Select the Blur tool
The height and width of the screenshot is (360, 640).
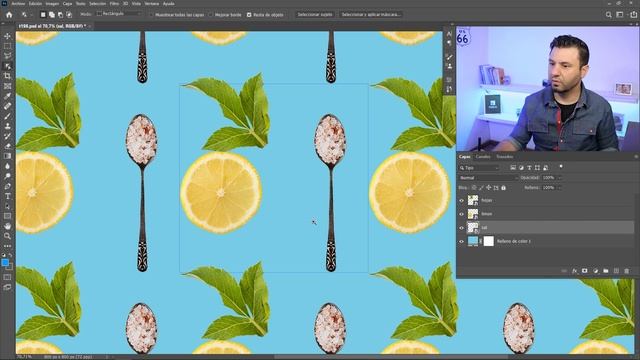(7, 166)
